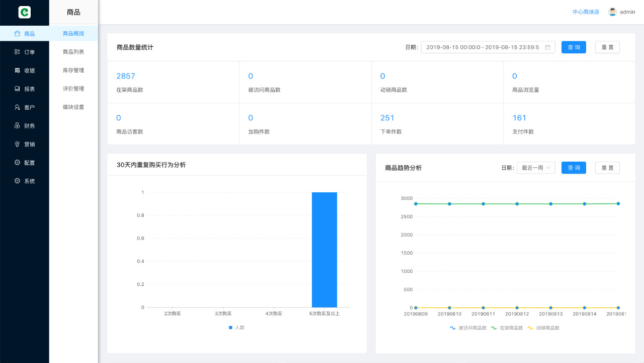Image resolution: width=644 pixels, height=363 pixels.
Task: Open 库存管理 from the submenu
Action: tap(73, 69)
